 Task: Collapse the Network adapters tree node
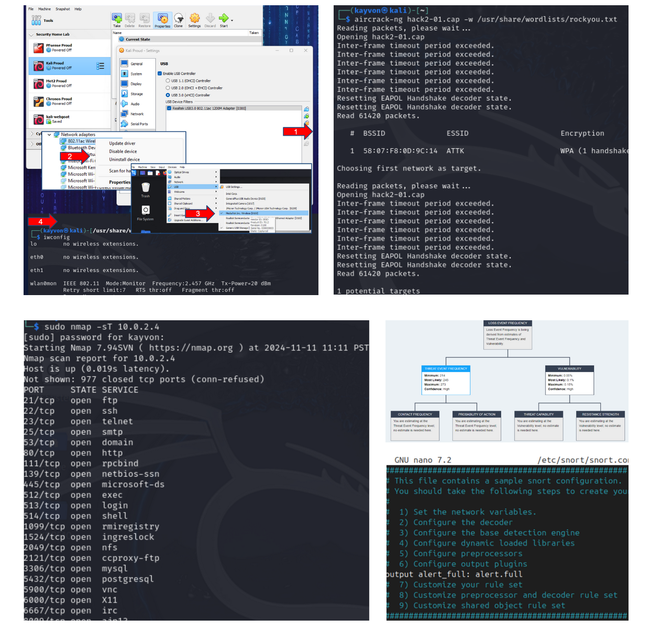click(x=50, y=135)
